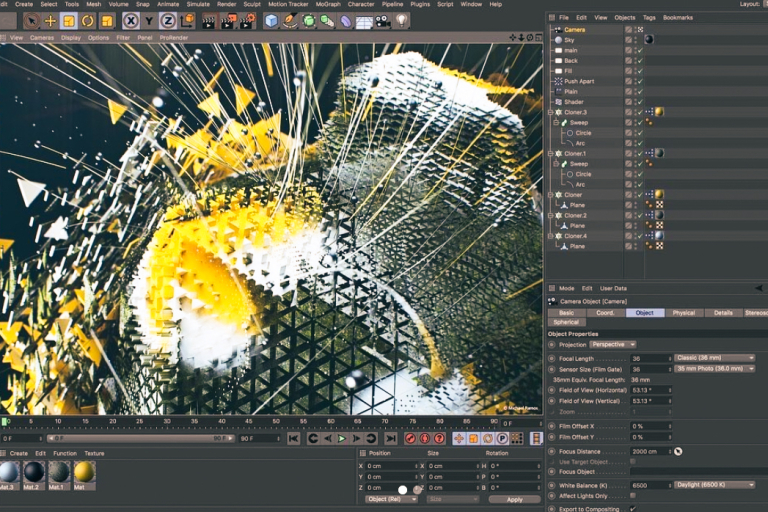Collapse the Cloner.4 tree node
768x512 pixels.
point(551,236)
